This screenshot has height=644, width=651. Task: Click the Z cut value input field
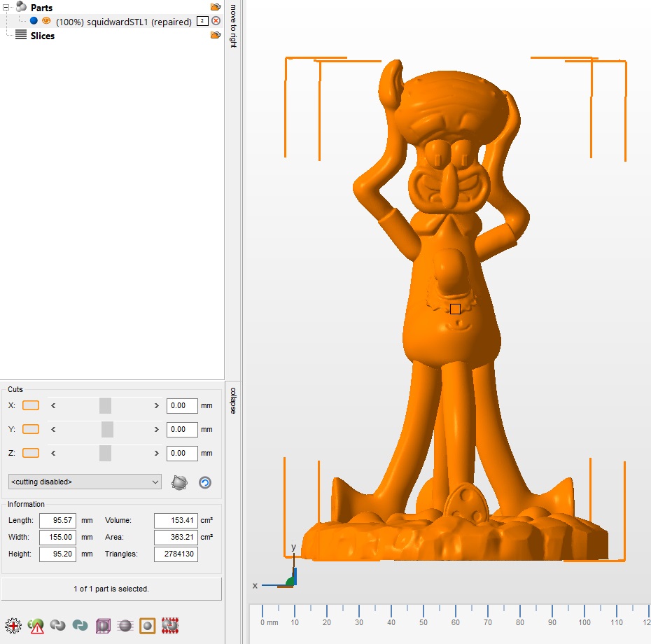181,453
